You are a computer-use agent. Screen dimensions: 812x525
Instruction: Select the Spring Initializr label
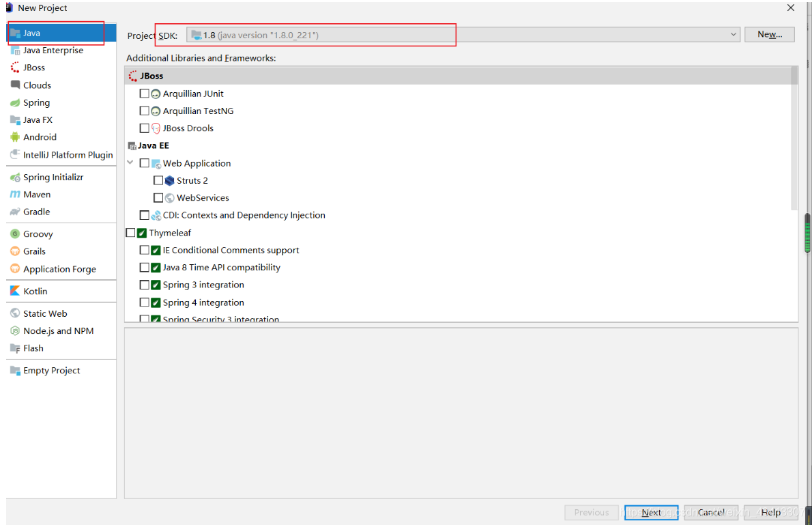point(53,178)
